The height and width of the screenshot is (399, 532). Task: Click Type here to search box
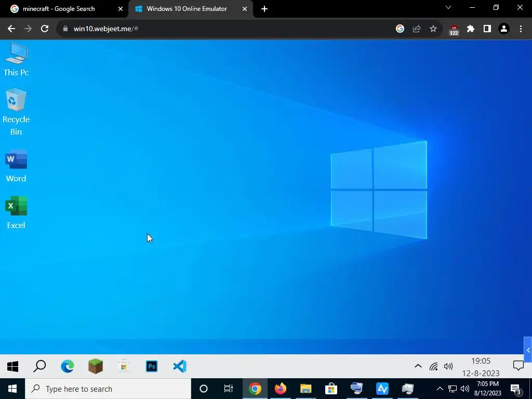point(108,389)
